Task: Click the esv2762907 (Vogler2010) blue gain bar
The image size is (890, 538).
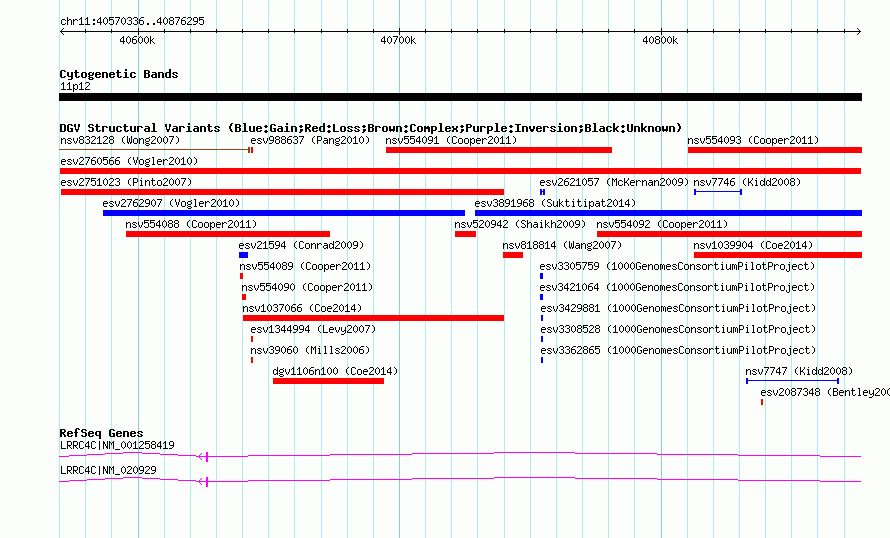Action: tap(284, 213)
